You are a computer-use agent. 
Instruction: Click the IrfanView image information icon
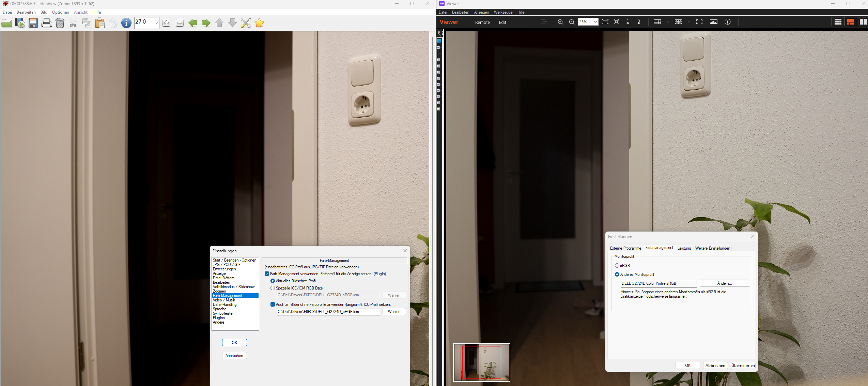[x=126, y=23]
